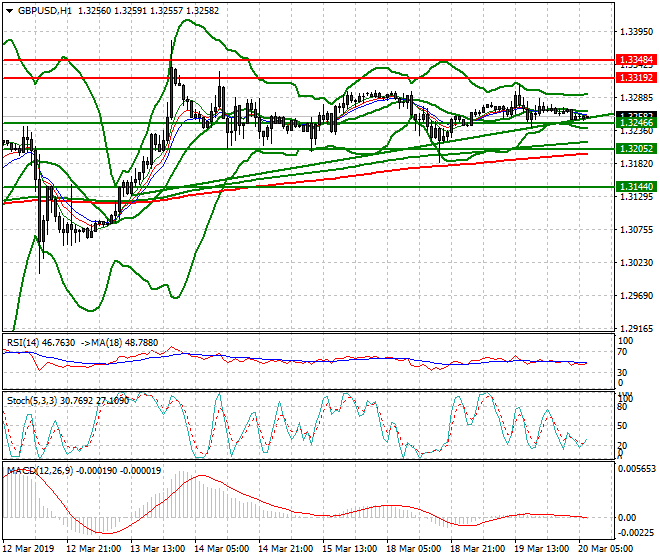Click the 1.33950 price axis value
The image size is (660, 560).
pos(637,32)
